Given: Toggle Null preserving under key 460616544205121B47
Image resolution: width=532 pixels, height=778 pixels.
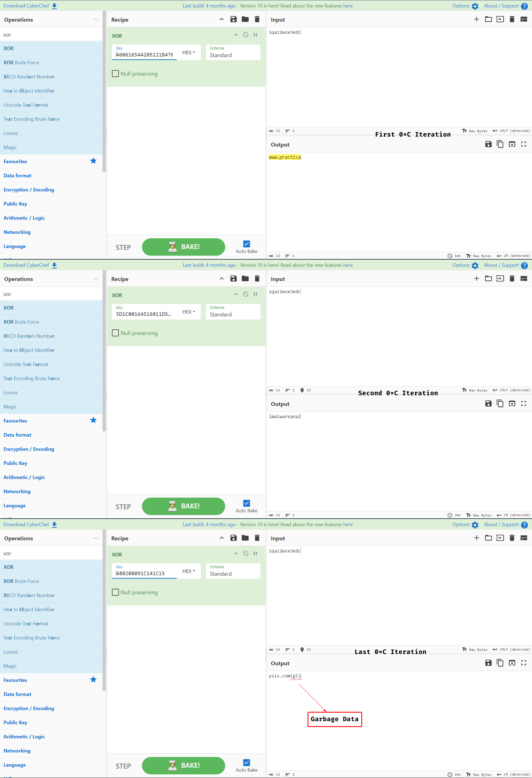Looking at the screenshot, I should [x=116, y=74].
